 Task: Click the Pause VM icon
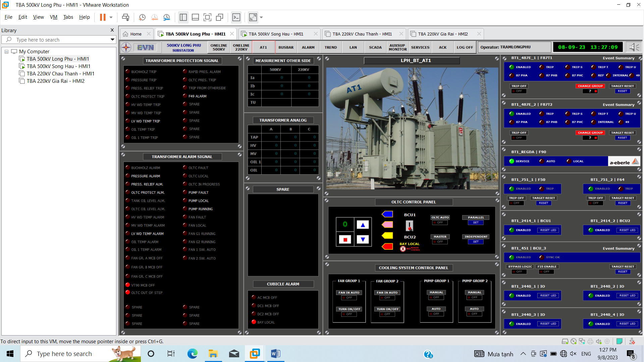tap(103, 17)
